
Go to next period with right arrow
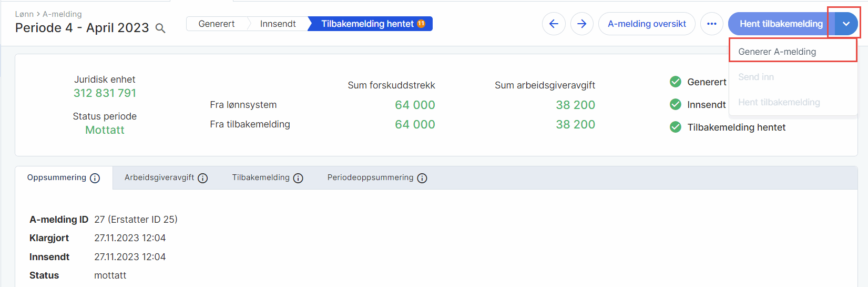[581, 24]
